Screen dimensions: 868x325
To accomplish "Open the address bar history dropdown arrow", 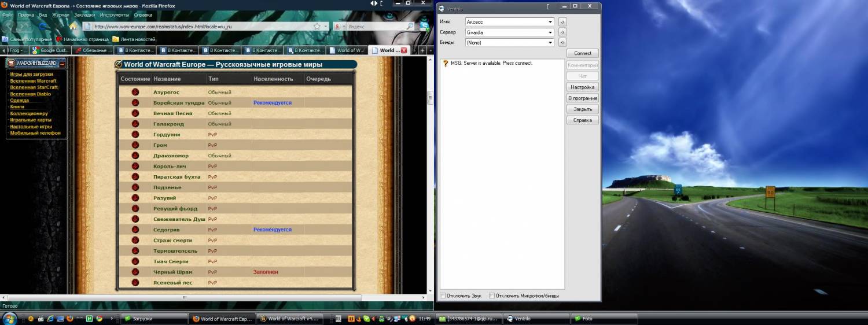I will (x=326, y=26).
